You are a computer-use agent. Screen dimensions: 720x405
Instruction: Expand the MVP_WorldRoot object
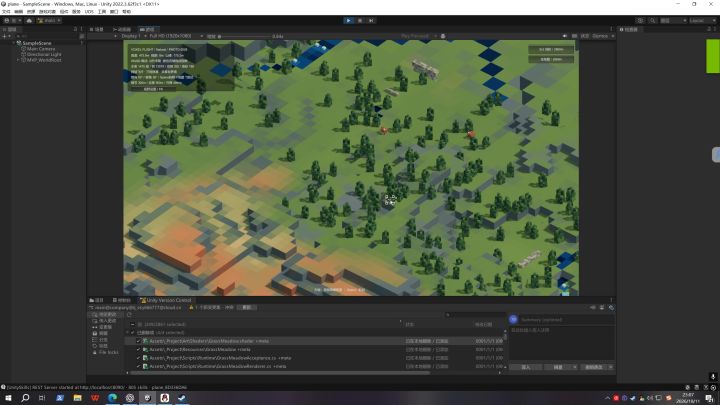(x=18, y=60)
